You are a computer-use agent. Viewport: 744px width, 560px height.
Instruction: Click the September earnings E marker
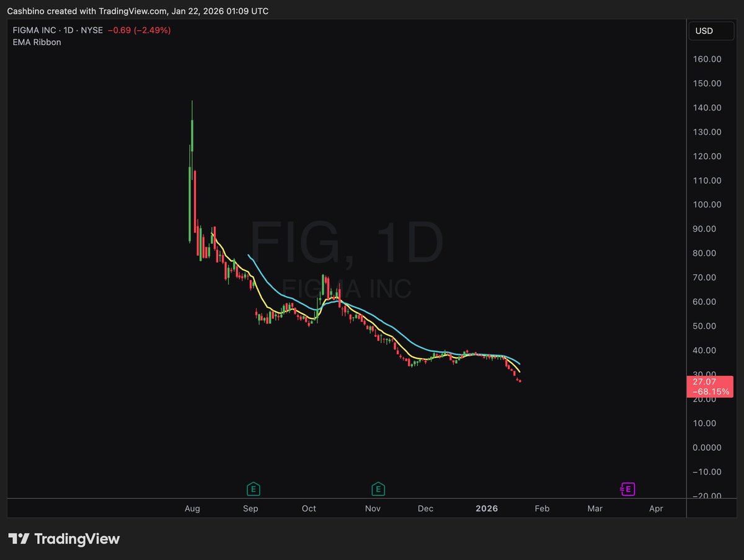[252, 489]
